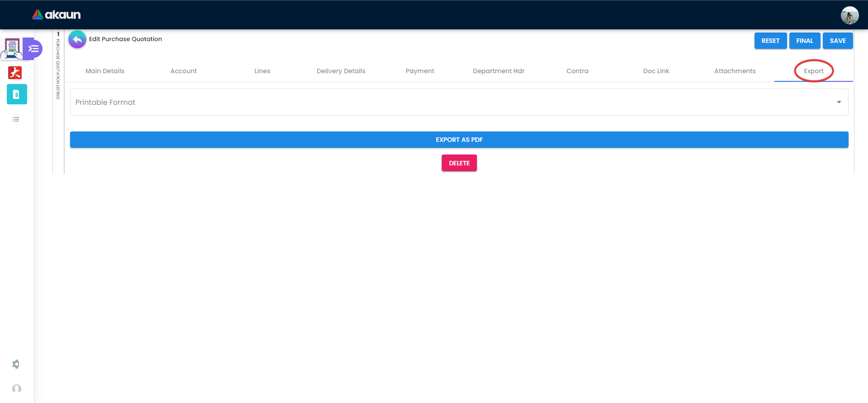Delete the purchase quotation
Image resolution: width=868 pixels, height=403 pixels.
coord(459,163)
